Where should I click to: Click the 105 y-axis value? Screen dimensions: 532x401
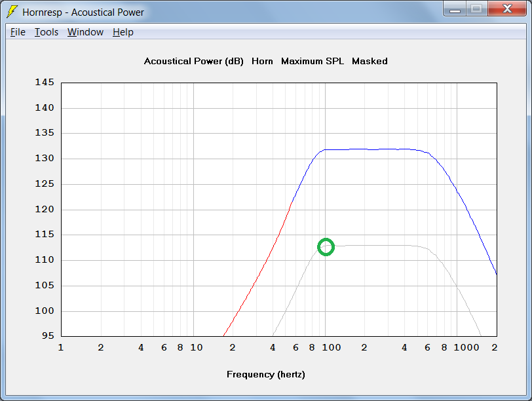pos(45,285)
